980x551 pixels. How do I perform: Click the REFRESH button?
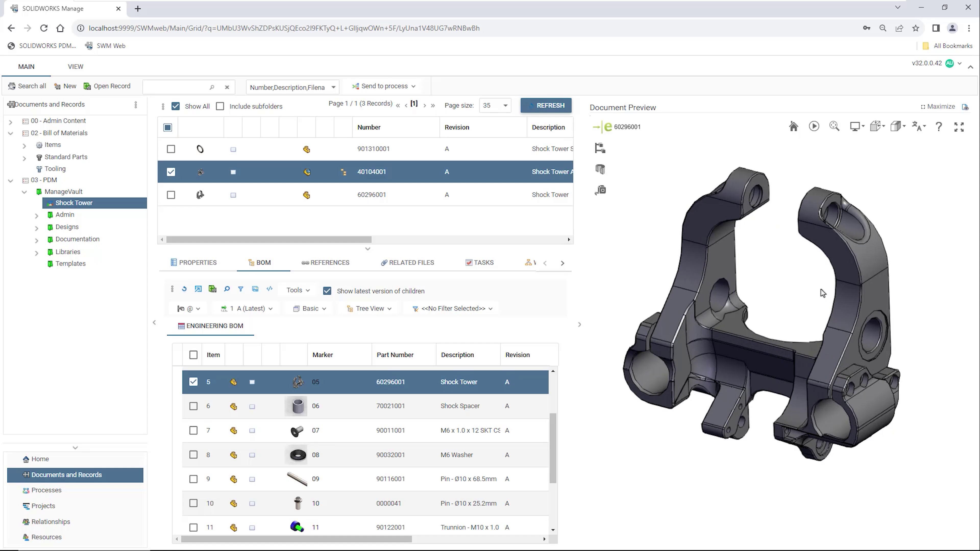pos(546,105)
